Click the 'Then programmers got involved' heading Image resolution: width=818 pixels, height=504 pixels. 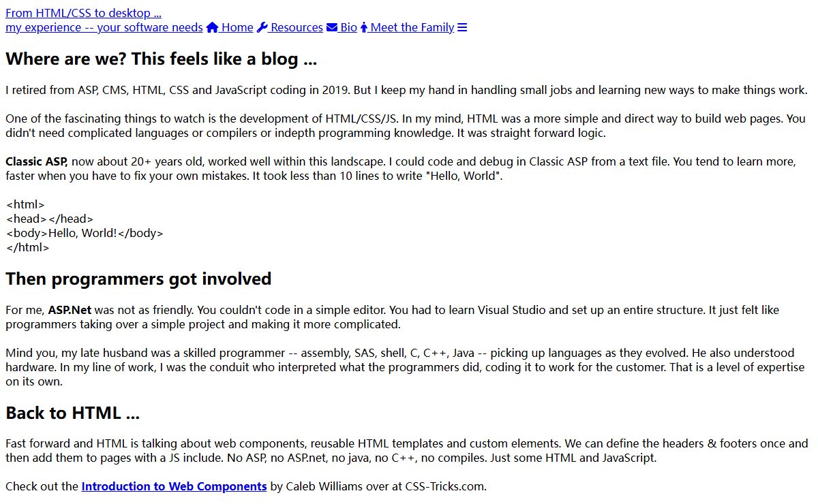[138, 279]
